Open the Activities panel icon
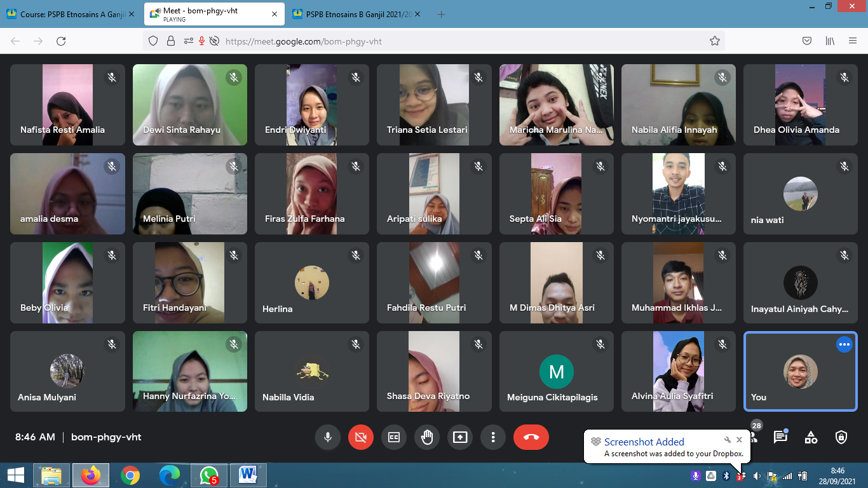The image size is (868, 488). point(811,437)
